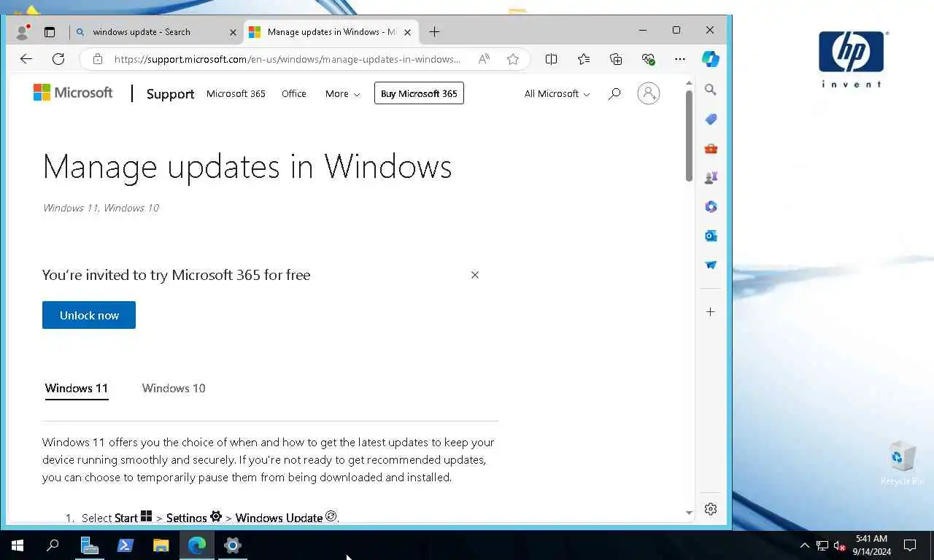The height and width of the screenshot is (560, 934).
Task: Select the Manage updates in Windows tab
Action: pyautogui.click(x=332, y=32)
